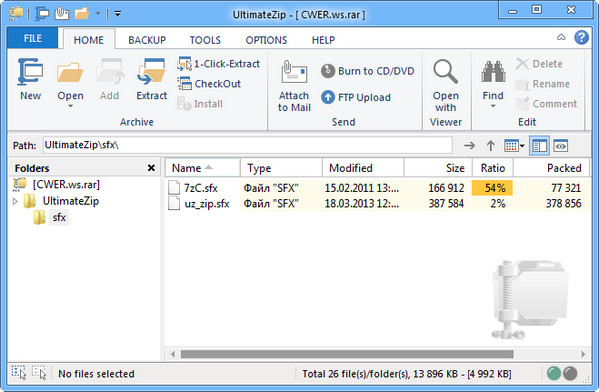Image resolution: width=599 pixels, height=392 pixels.
Task: Click the Rename command in the Edit group
Action: 542,84
